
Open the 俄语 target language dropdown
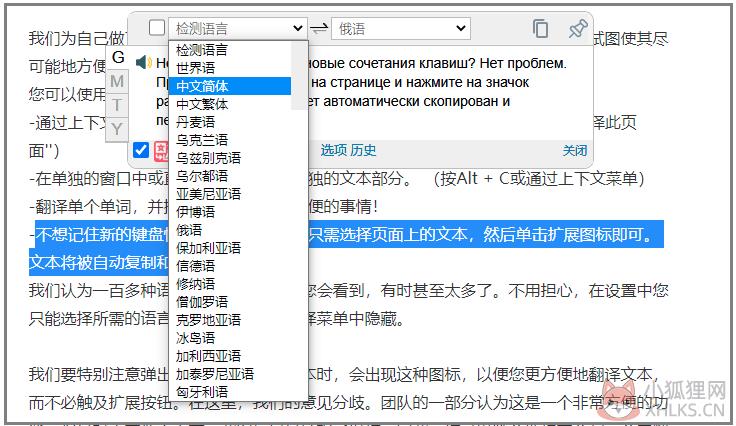(401, 29)
